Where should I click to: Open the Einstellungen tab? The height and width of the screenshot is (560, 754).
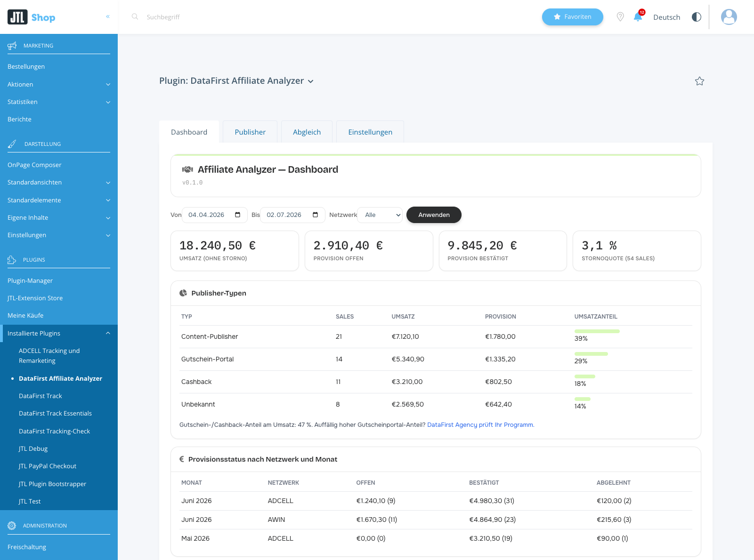[370, 132]
